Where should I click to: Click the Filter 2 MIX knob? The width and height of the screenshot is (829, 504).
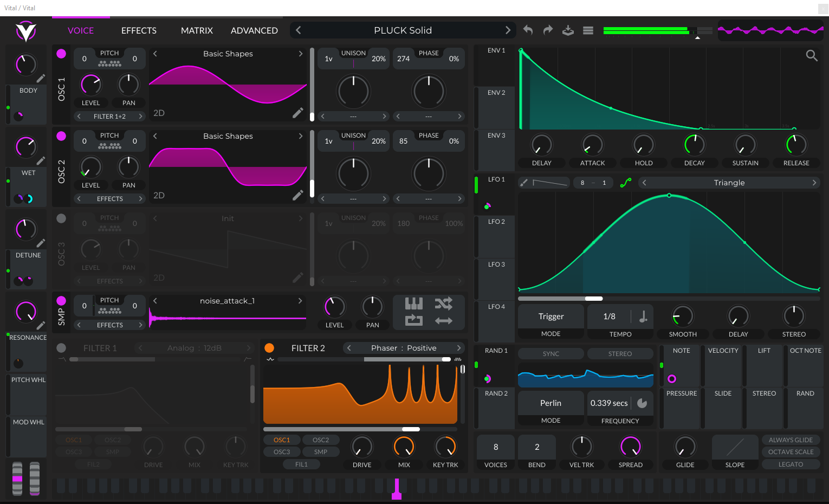point(404,447)
